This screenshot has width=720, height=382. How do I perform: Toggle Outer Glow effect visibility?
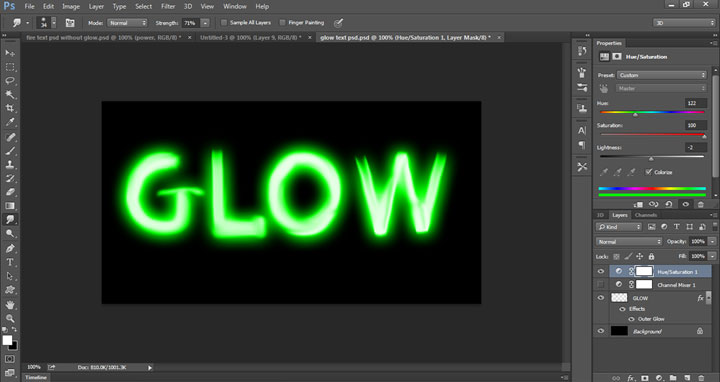(631, 319)
